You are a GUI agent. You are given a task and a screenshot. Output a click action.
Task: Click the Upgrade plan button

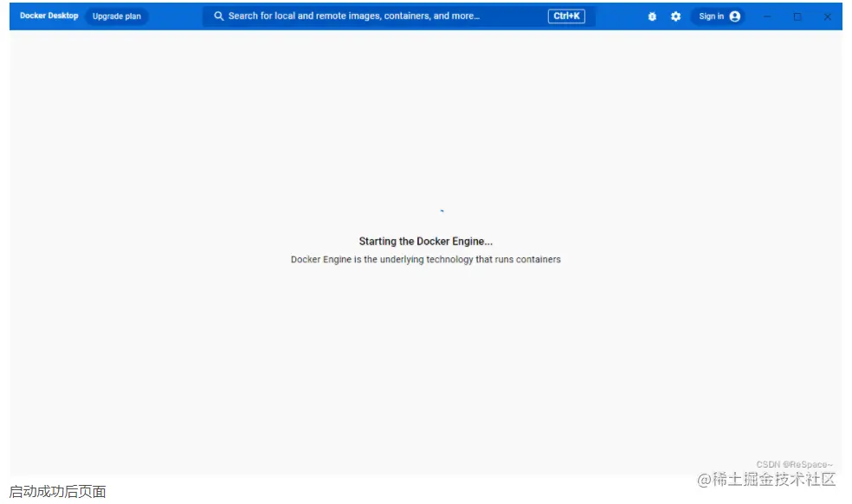117,16
